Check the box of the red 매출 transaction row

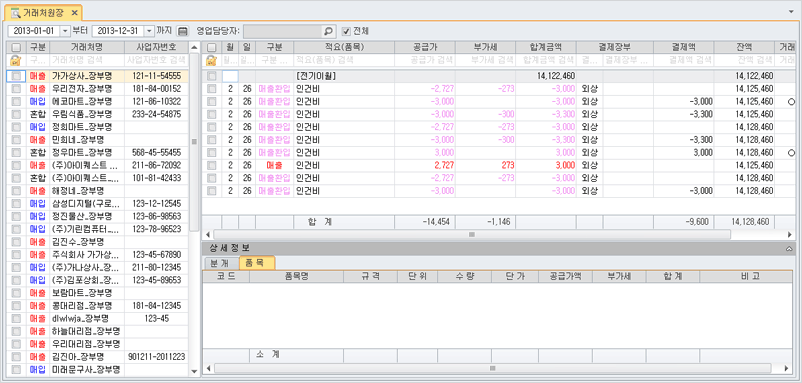(212, 165)
